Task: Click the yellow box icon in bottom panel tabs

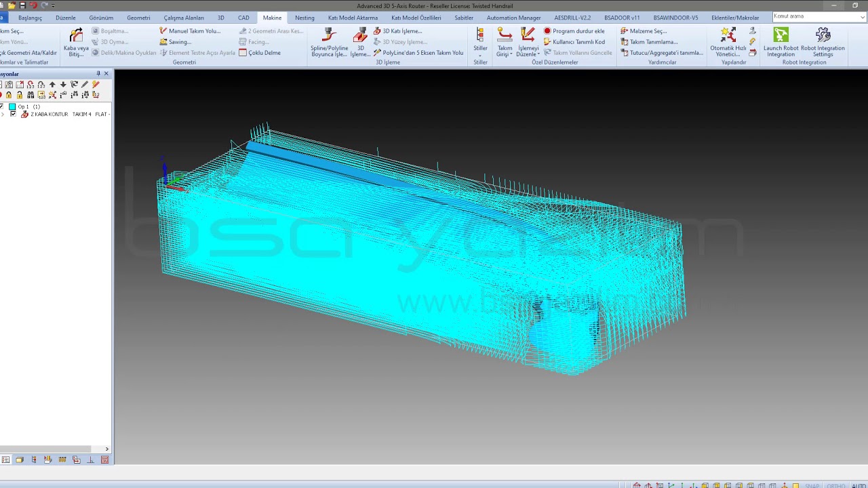Action: coord(20,460)
